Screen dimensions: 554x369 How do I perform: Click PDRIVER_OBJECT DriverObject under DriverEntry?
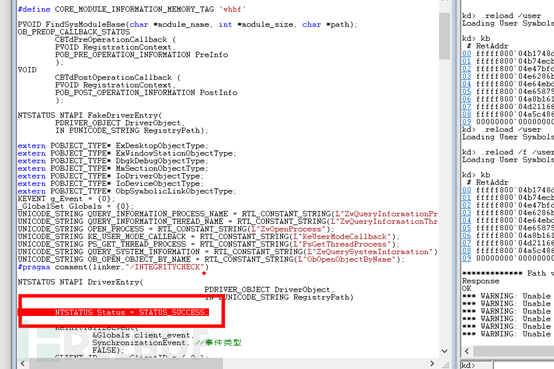(x=269, y=289)
